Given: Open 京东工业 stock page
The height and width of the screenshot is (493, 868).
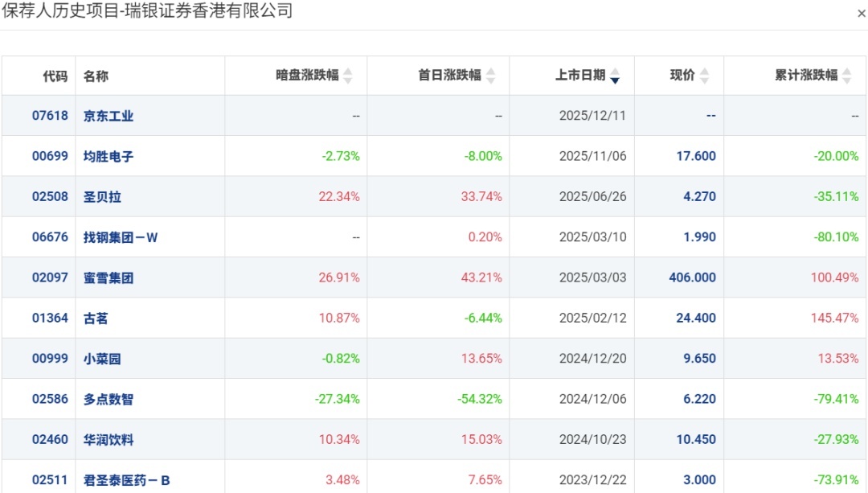Looking at the screenshot, I should 108,116.
